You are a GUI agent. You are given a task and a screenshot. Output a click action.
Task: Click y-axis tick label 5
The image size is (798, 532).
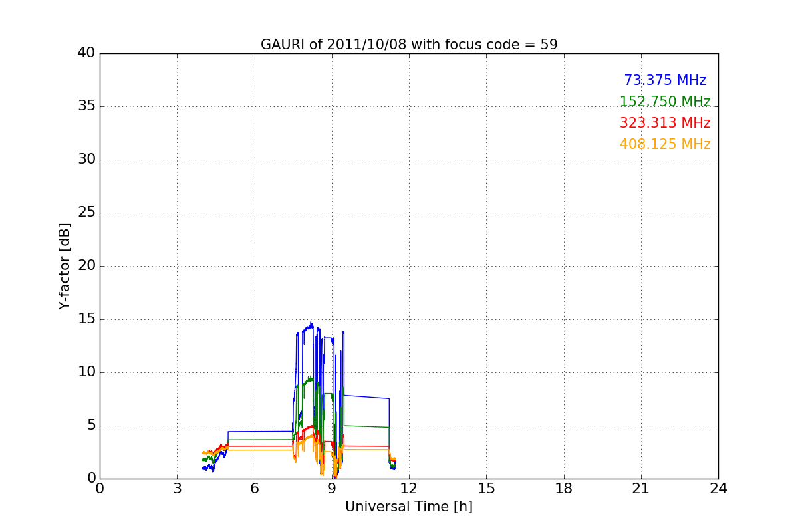(x=91, y=426)
